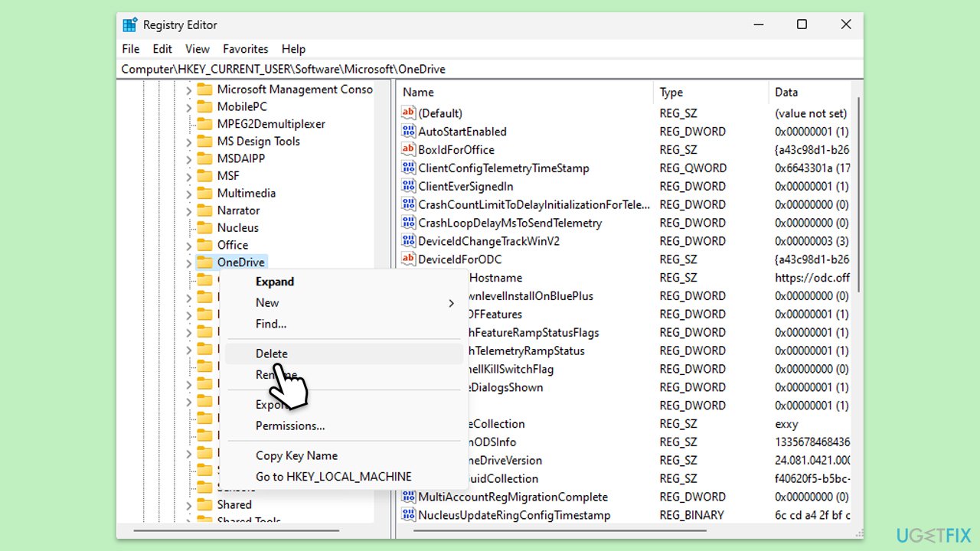This screenshot has height=551, width=980.
Task: Click the DWORD icon for MultiAccountRegMigrationComplete
Action: 408,497
